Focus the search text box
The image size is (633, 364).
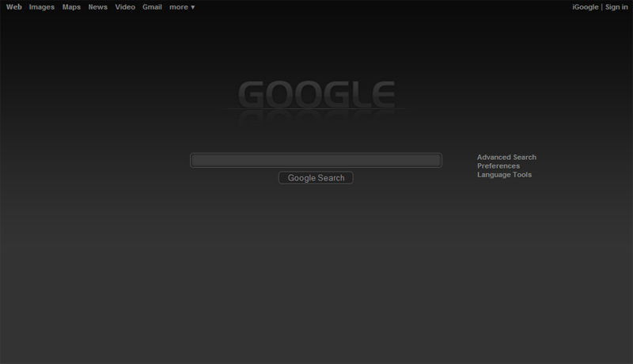click(x=316, y=160)
